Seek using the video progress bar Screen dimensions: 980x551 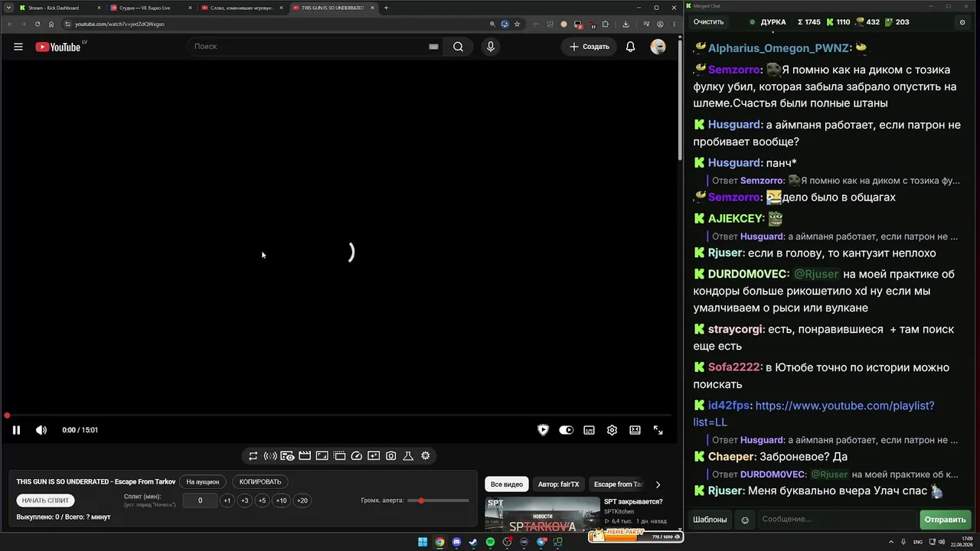click(x=339, y=416)
